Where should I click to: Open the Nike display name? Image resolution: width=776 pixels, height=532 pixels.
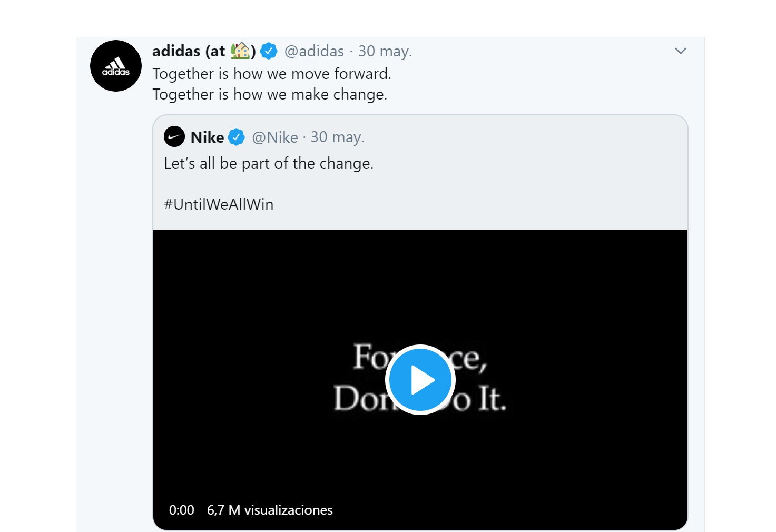coord(208,137)
